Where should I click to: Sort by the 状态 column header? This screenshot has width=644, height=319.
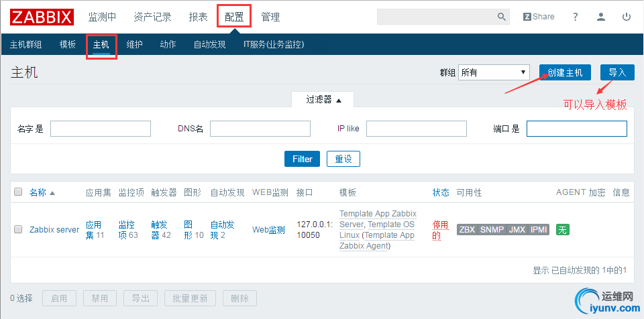pyautogui.click(x=441, y=192)
